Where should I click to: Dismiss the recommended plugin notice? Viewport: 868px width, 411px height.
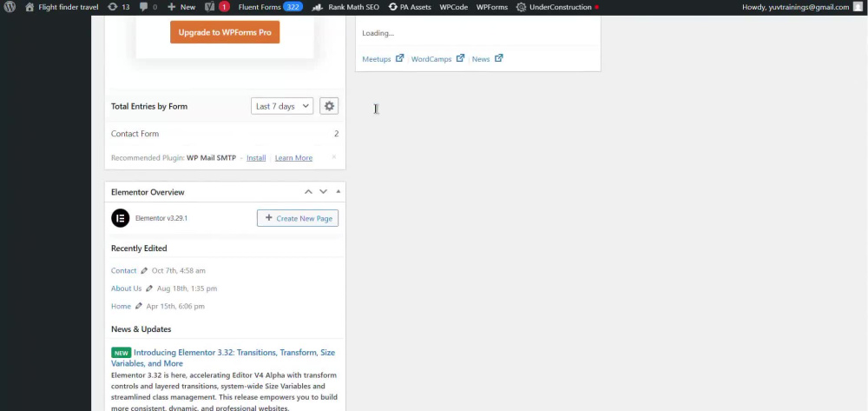click(334, 157)
